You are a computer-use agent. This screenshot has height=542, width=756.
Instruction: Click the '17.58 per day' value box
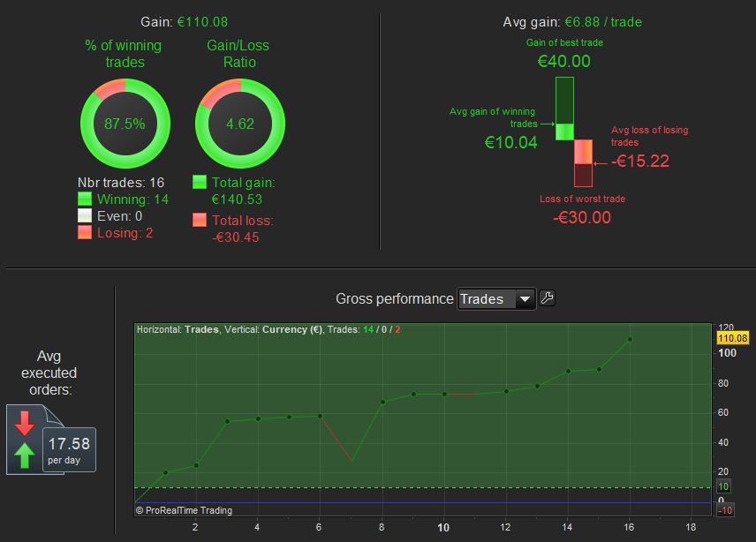pyautogui.click(x=69, y=449)
